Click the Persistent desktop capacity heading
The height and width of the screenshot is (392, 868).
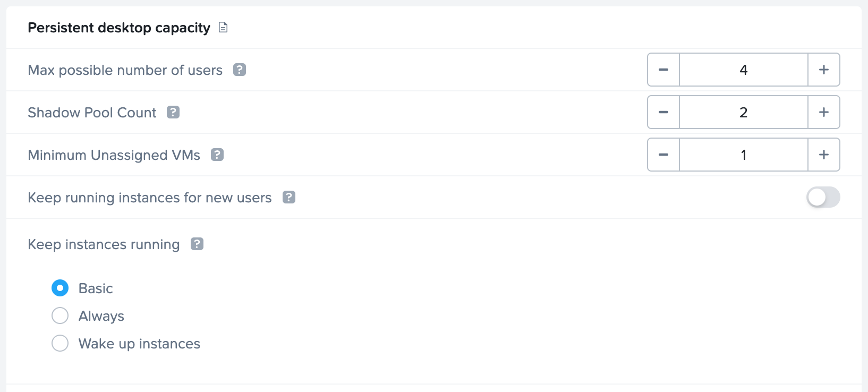point(119,28)
